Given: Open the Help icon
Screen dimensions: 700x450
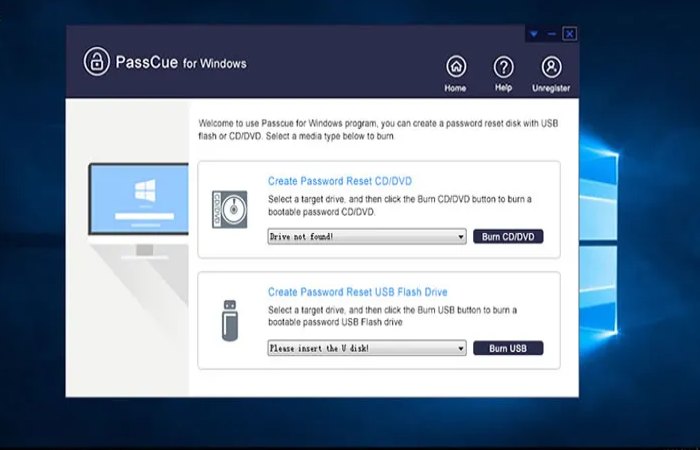Looking at the screenshot, I should coord(503,67).
